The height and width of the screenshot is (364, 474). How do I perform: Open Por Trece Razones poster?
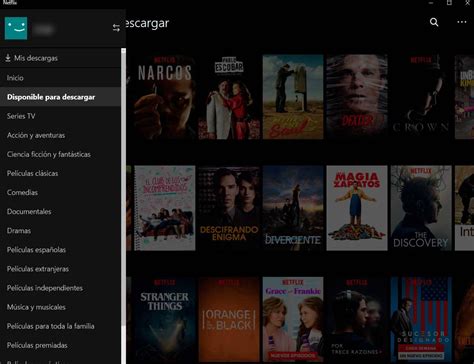[357, 319]
